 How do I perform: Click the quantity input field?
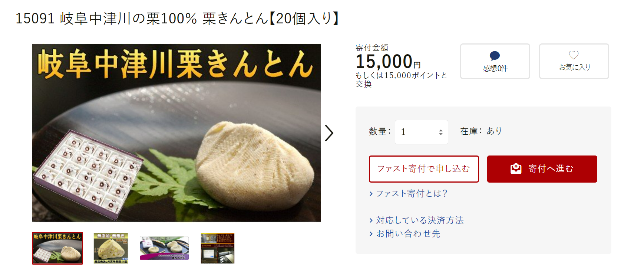point(422,132)
